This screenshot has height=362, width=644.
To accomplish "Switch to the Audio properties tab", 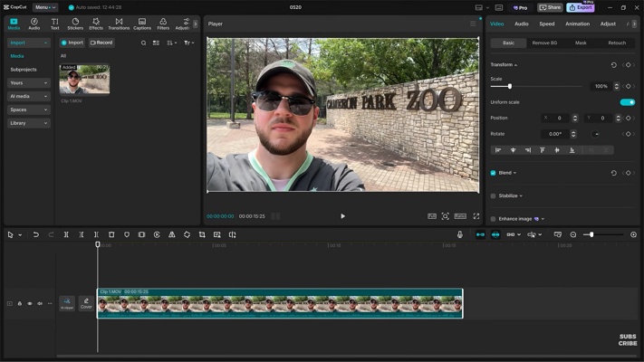I will pos(521,24).
